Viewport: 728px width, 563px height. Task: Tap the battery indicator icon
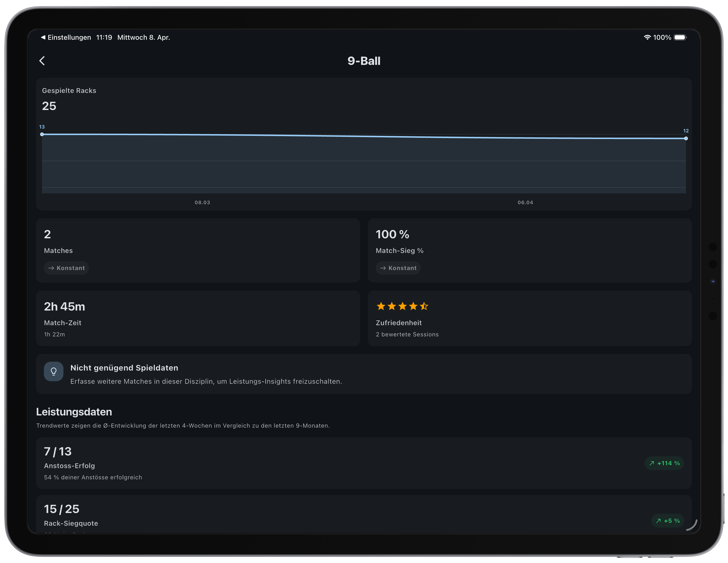680,37
